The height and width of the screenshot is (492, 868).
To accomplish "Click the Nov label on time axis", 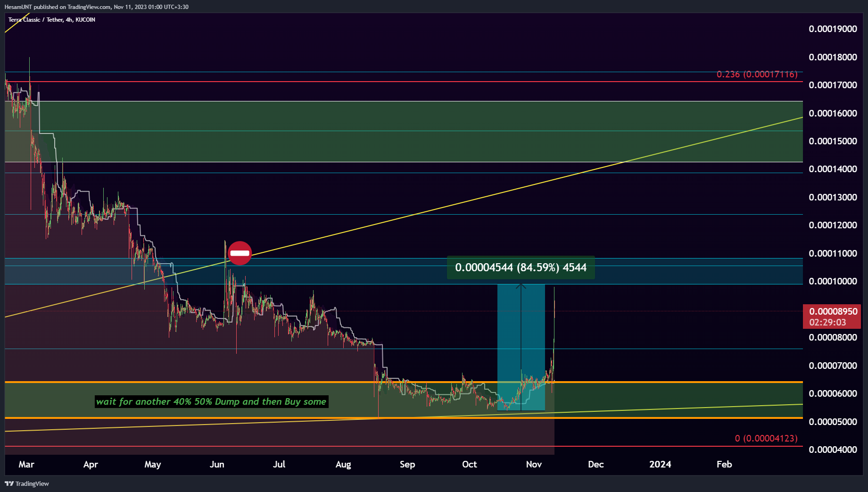I will [534, 464].
